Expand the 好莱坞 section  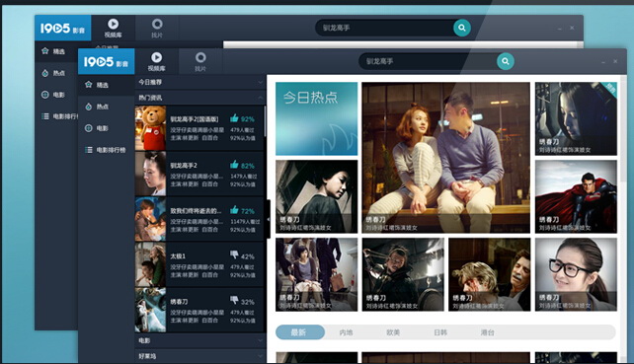point(261,356)
